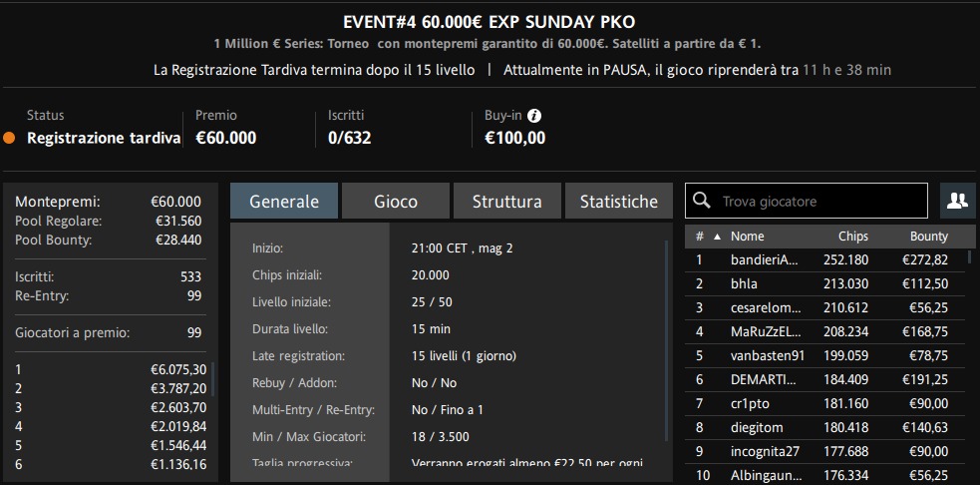
Task: Click the Buy-in info icon
Action: (533, 116)
